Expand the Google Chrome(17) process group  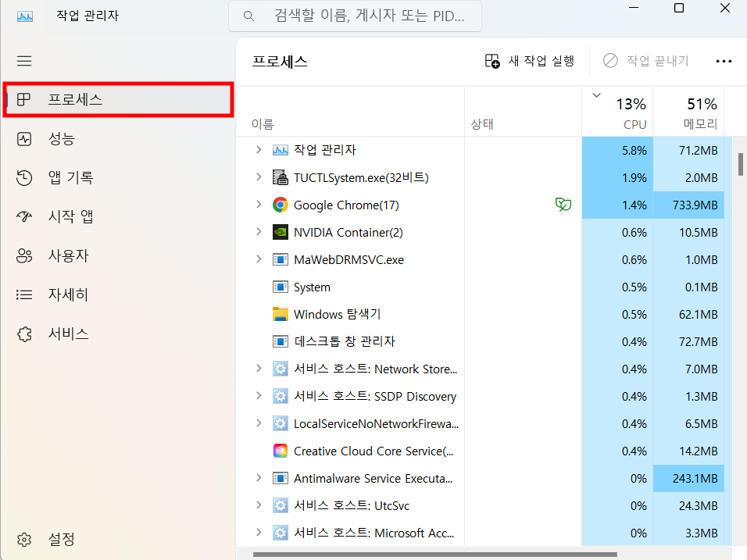[259, 205]
